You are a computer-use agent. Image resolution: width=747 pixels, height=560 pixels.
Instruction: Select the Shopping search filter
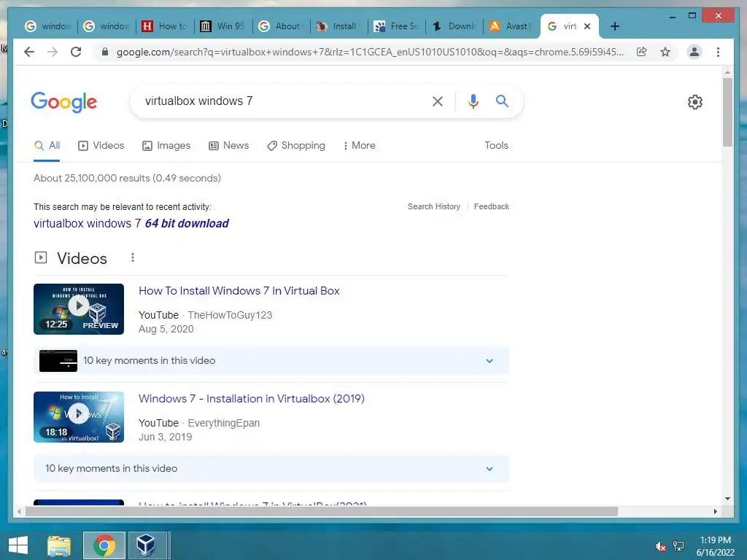[x=296, y=145]
